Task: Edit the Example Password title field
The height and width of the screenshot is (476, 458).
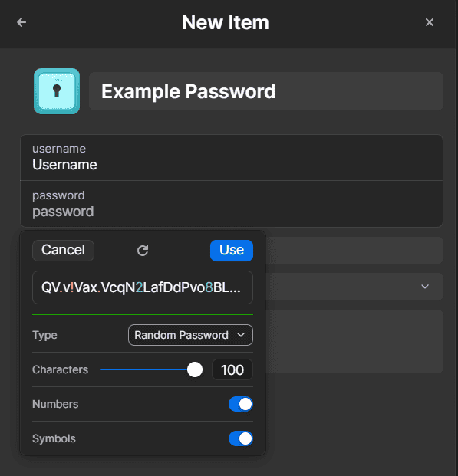Action: tap(266, 91)
